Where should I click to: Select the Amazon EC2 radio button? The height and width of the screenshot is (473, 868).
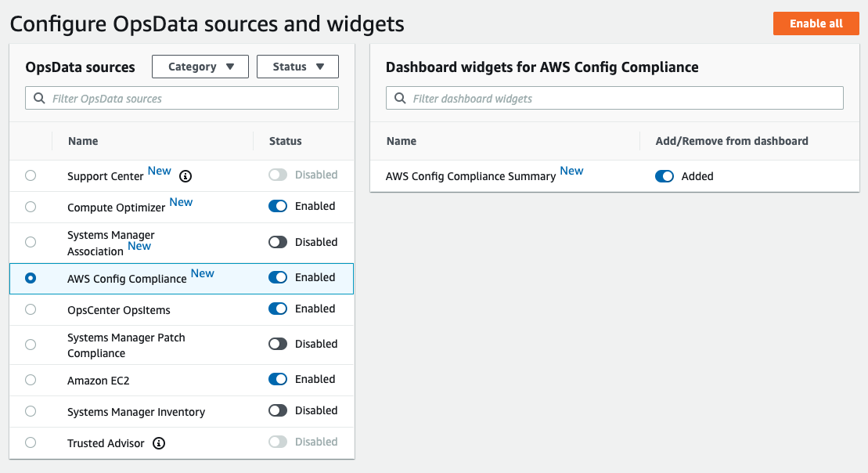31,380
